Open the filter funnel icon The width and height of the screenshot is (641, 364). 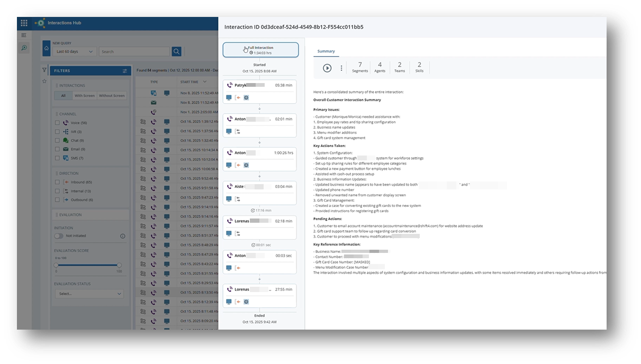pos(44,70)
